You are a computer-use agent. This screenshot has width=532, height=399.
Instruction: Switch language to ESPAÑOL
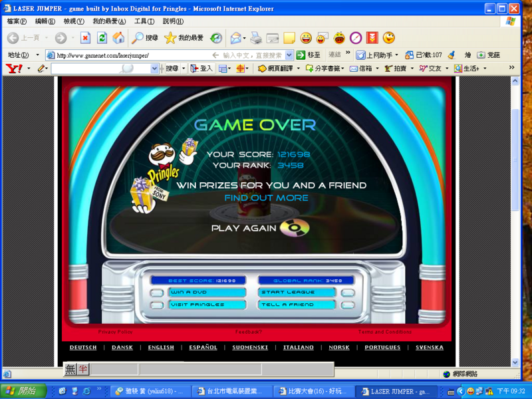click(203, 347)
